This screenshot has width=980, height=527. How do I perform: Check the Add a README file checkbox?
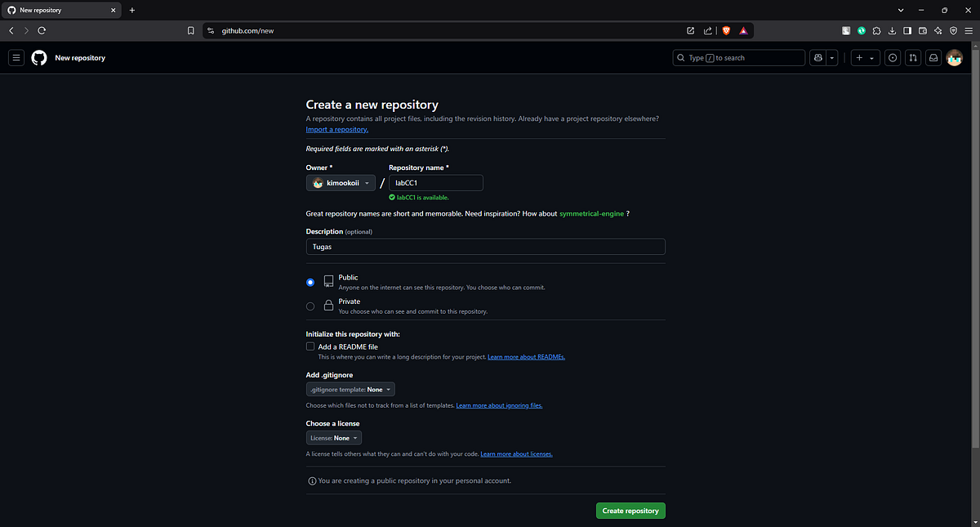(x=310, y=346)
